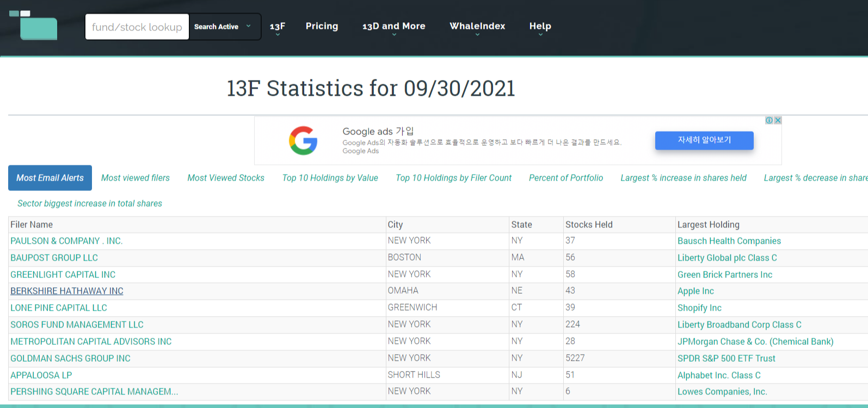868x408 pixels.
Task: Click the 13F Statistics for 09/30/2021 heading
Action: point(371,88)
